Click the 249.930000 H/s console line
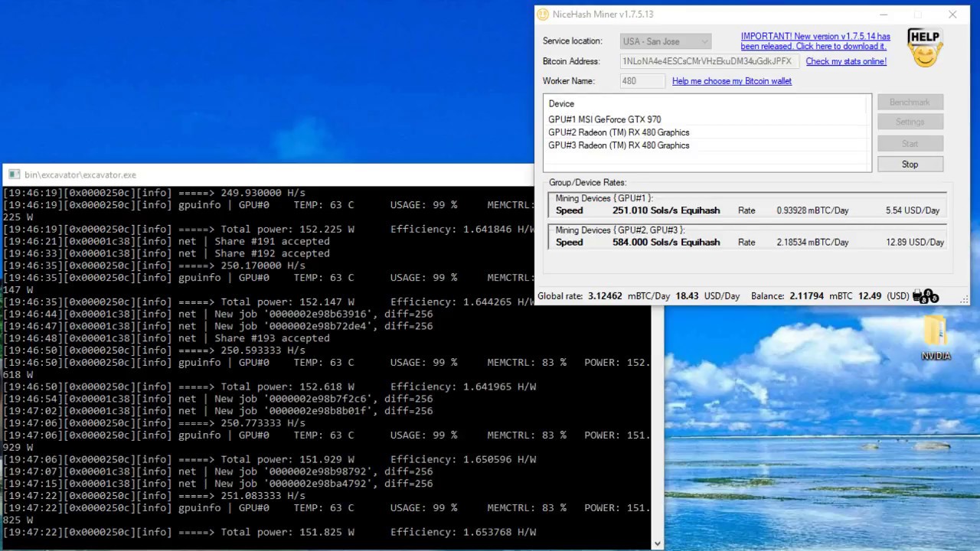The height and width of the screenshot is (551, 980). (x=154, y=193)
